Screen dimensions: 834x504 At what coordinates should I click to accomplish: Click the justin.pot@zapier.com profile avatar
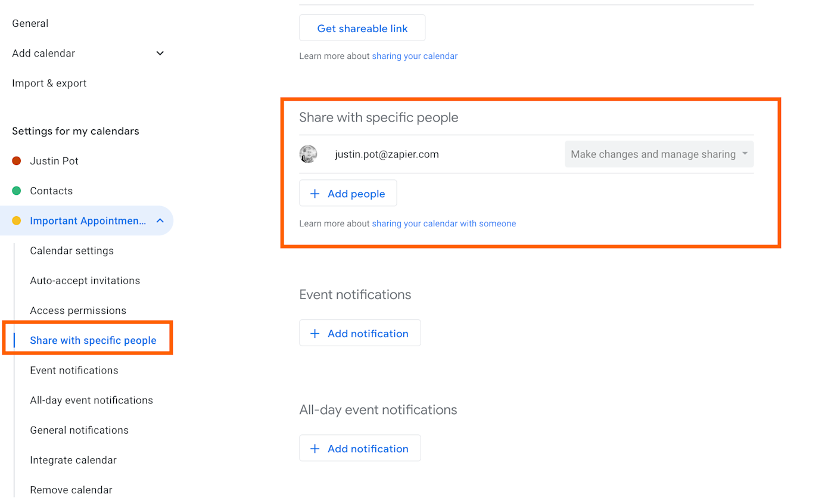(308, 154)
